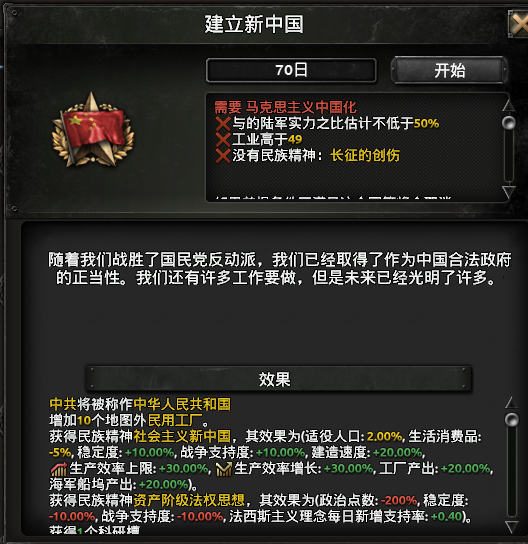
Task: Click the requirements scrollbar handle
Action: click(509, 123)
